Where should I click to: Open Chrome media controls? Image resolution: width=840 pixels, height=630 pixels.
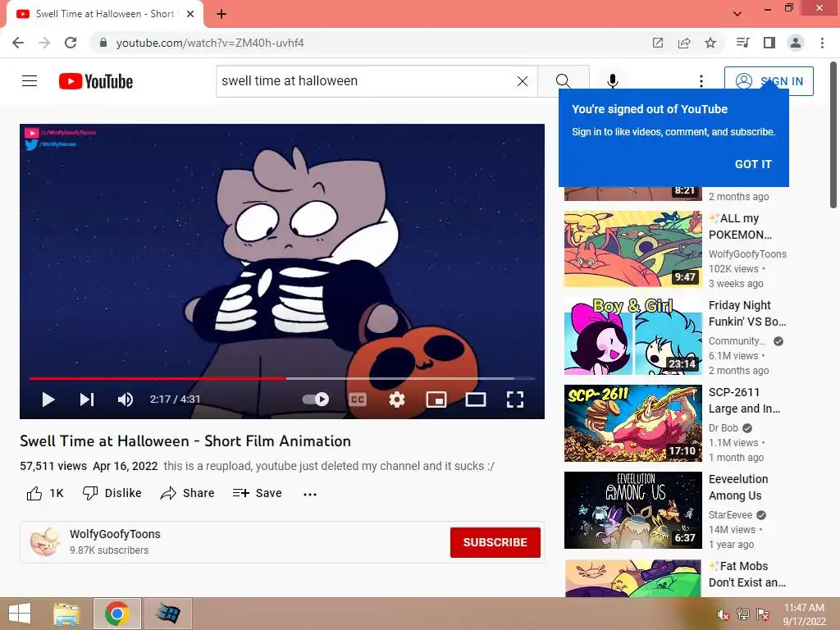[742, 43]
